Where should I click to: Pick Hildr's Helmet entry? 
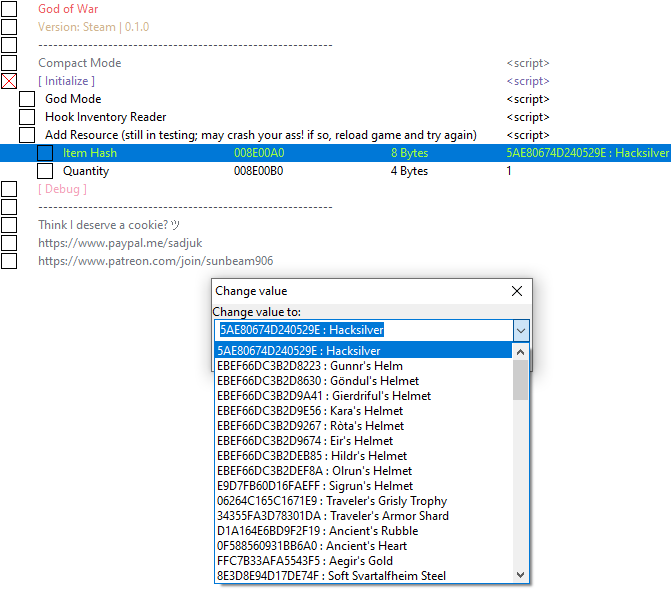pyautogui.click(x=363, y=456)
